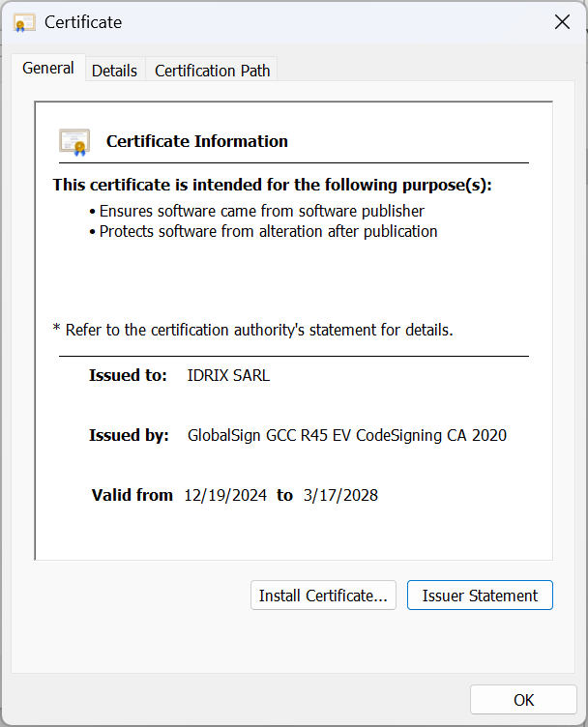Click 'Protects software from alteration' purpose line
The height and width of the screenshot is (727, 588).
[x=268, y=231]
